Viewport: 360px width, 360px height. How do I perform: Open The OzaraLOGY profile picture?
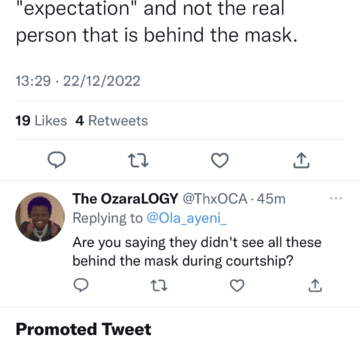[x=40, y=217]
